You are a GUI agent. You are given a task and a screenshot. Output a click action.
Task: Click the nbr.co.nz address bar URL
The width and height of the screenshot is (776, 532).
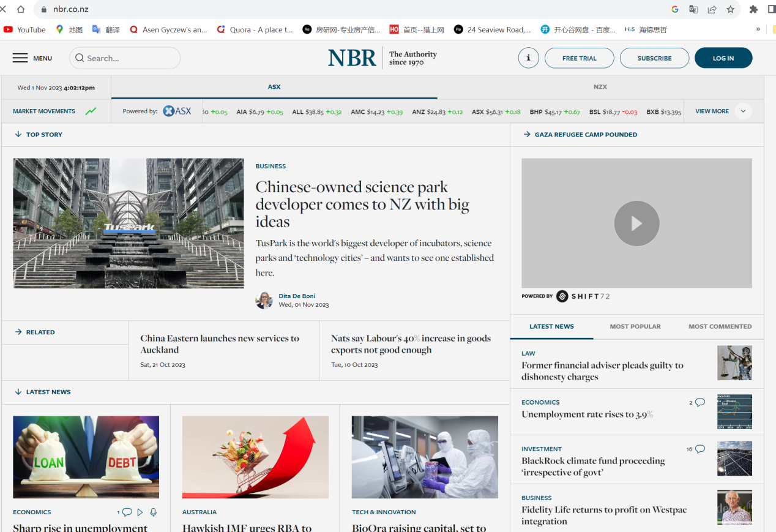tap(71, 10)
